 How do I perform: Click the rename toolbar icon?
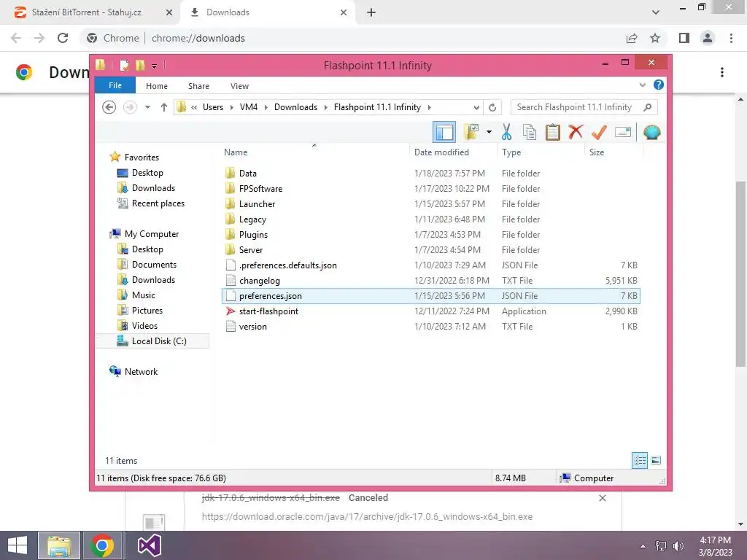point(623,132)
